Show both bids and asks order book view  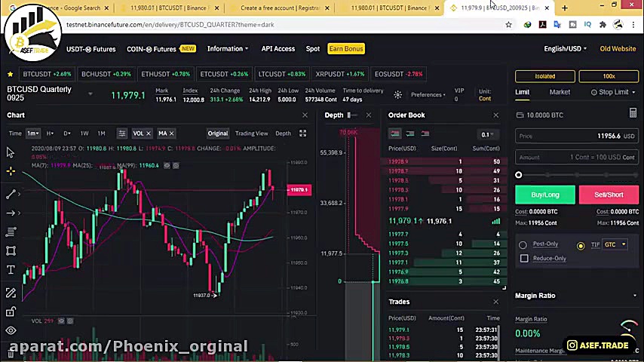pyautogui.click(x=395, y=133)
